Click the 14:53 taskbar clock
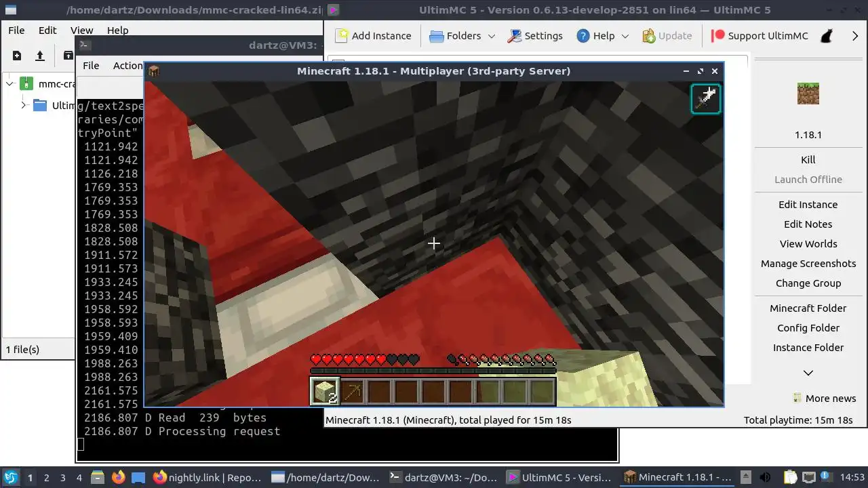This screenshot has height=488, width=868. [852, 477]
